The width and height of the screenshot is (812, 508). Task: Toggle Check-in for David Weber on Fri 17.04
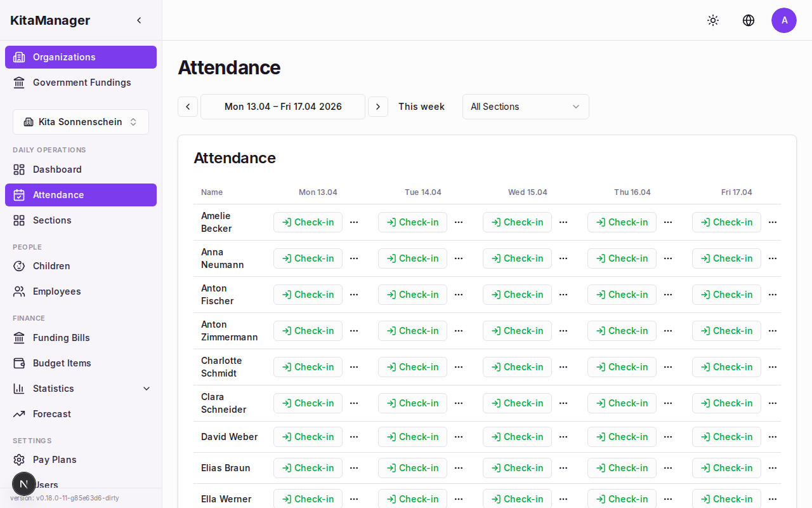tap(726, 437)
